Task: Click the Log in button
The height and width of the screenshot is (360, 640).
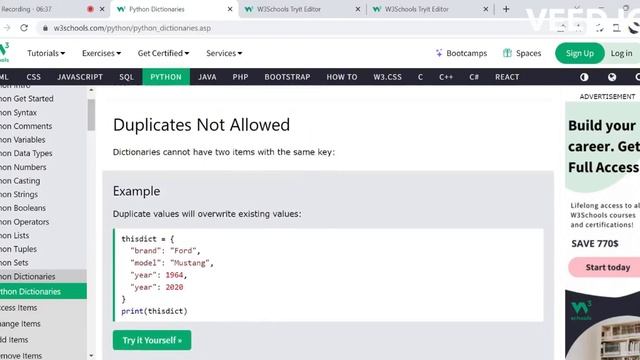Action: coord(621,53)
